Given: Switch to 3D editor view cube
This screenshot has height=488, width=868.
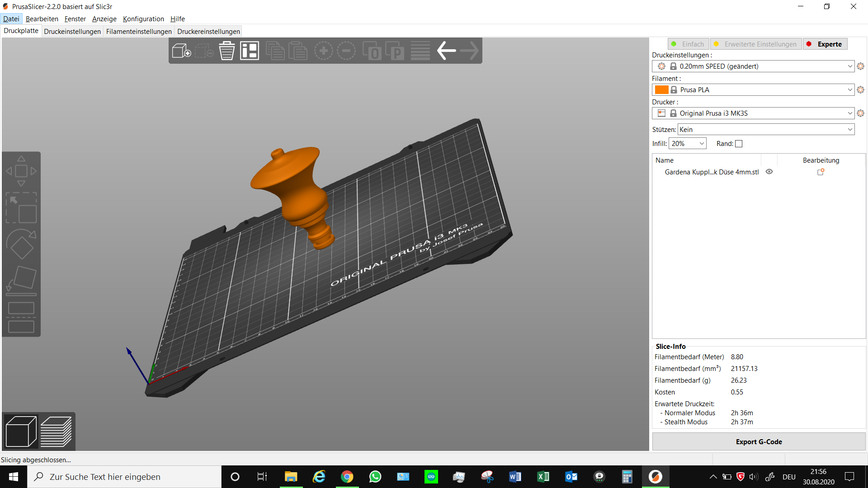Looking at the screenshot, I should point(21,432).
